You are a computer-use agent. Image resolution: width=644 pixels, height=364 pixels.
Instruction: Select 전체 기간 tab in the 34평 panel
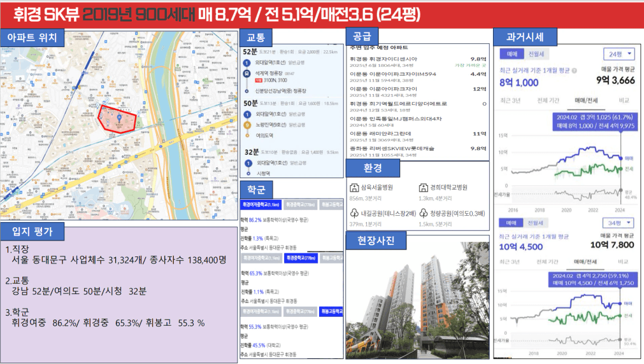click(547, 262)
